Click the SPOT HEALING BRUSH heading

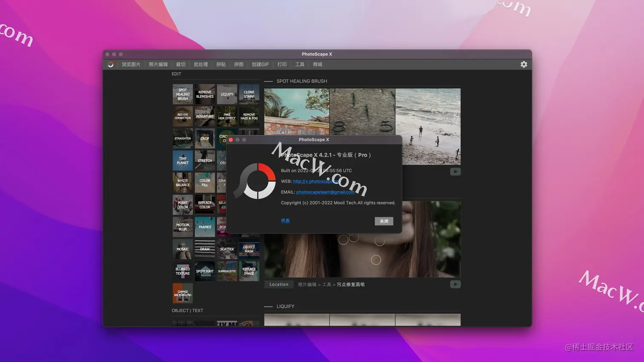(x=302, y=81)
